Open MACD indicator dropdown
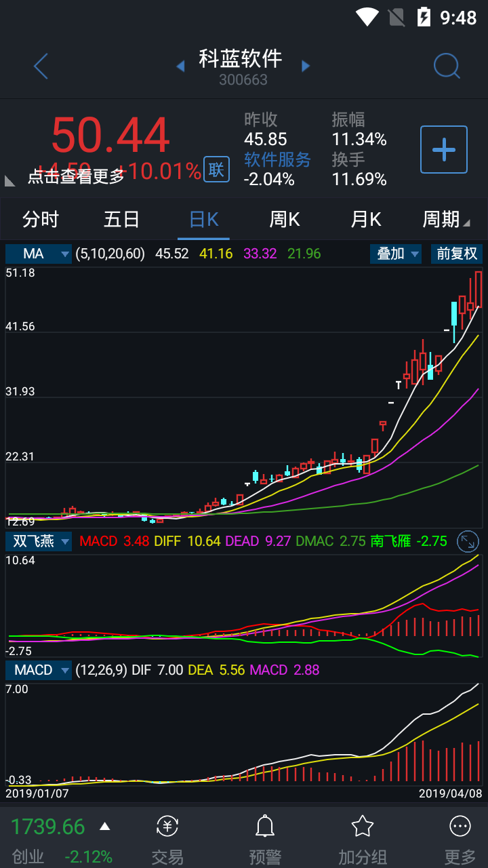Viewport: 488px width, 868px height. click(39, 670)
